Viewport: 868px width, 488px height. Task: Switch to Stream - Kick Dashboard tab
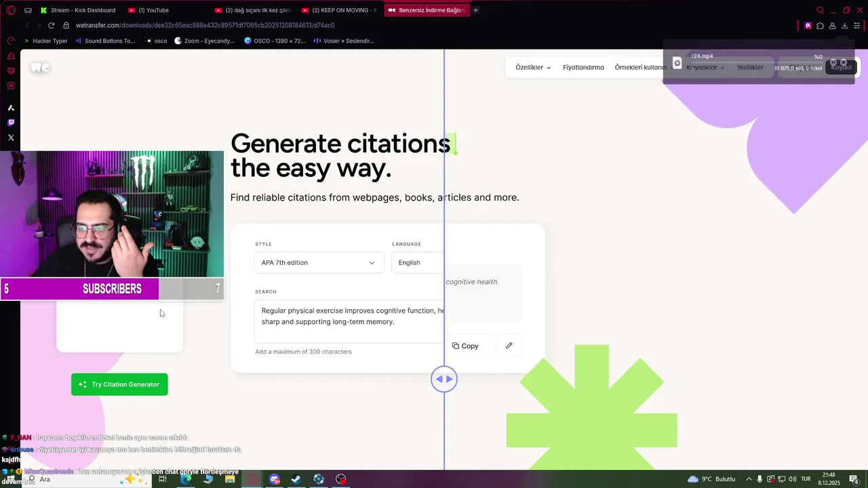tap(78, 10)
